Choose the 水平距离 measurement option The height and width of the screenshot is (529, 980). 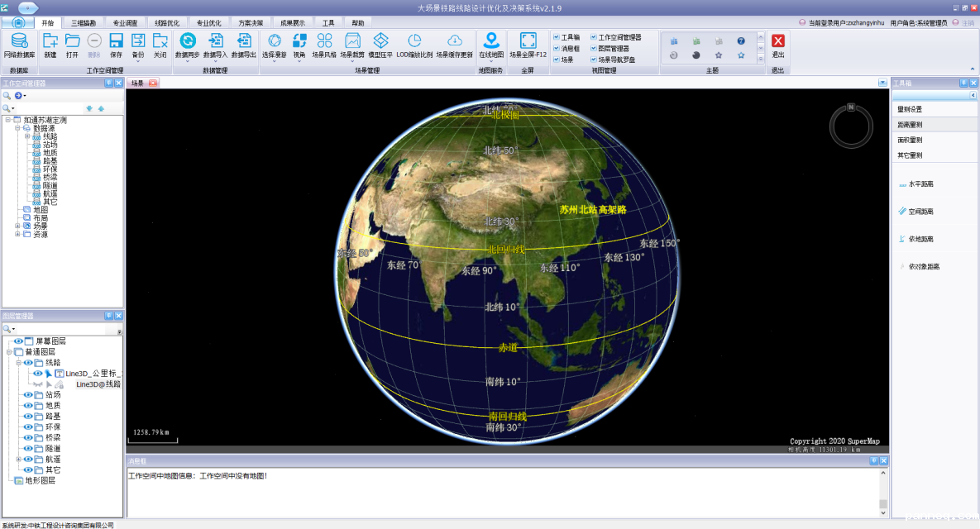tap(920, 184)
